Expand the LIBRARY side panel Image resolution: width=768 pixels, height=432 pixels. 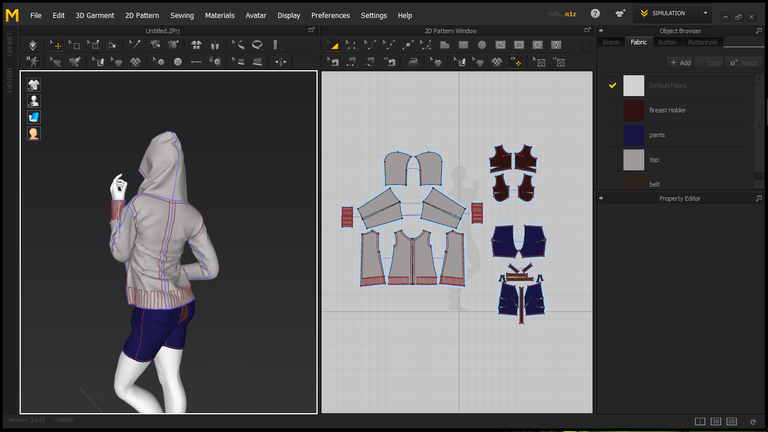coord(9,45)
